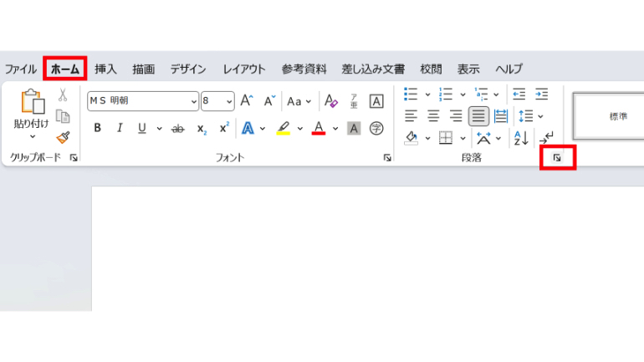Click the borders grid icon
644x362 pixels.
pyautogui.click(x=446, y=138)
